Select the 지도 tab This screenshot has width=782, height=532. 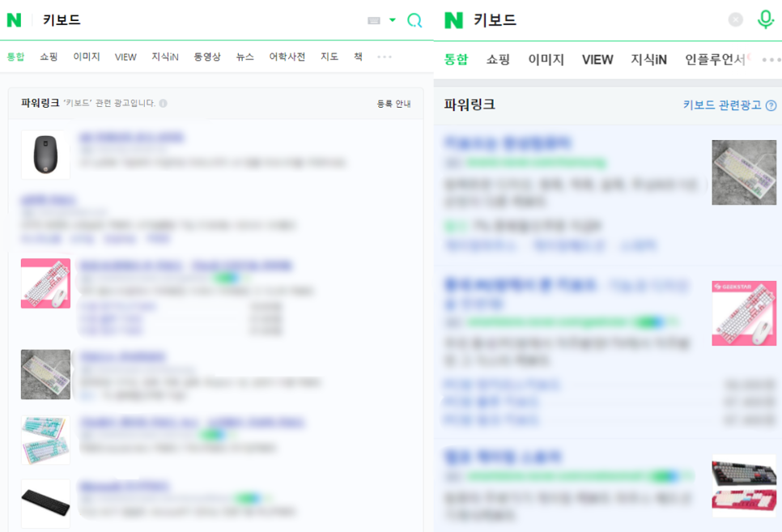point(329,57)
